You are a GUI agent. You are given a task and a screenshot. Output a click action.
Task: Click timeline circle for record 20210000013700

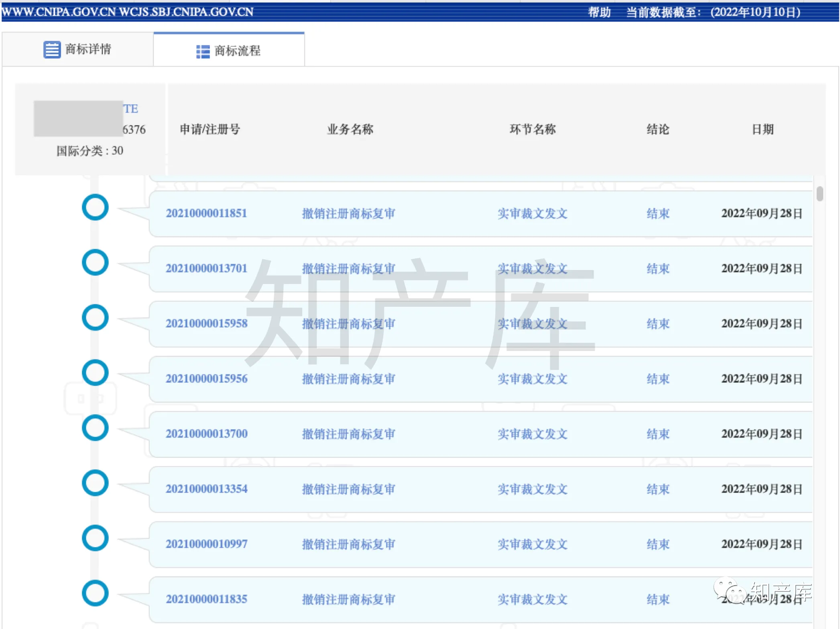tap(95, 428)
